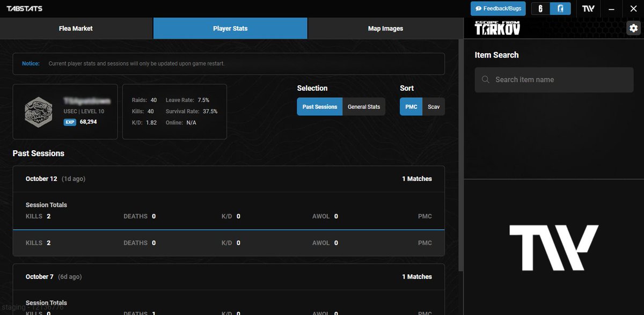Screen dimensions: 644x315
Task: Open the settings gear
Action: [634, 28]
